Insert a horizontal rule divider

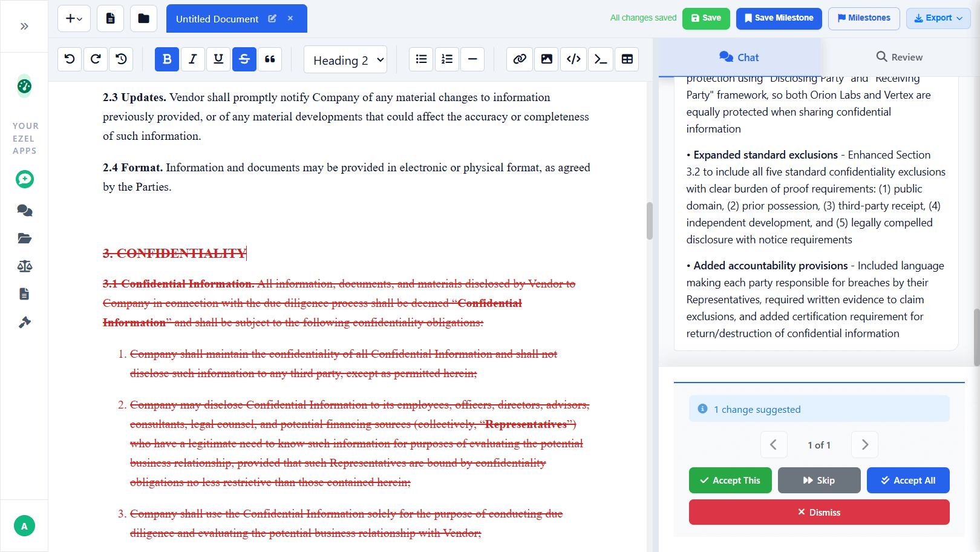click(x=472, y=59)
